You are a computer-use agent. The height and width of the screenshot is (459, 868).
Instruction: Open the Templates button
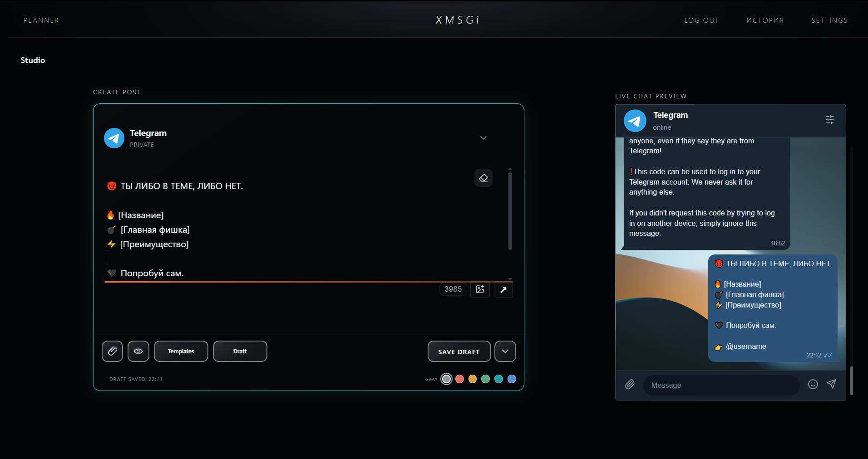click(x=181, y=351)
